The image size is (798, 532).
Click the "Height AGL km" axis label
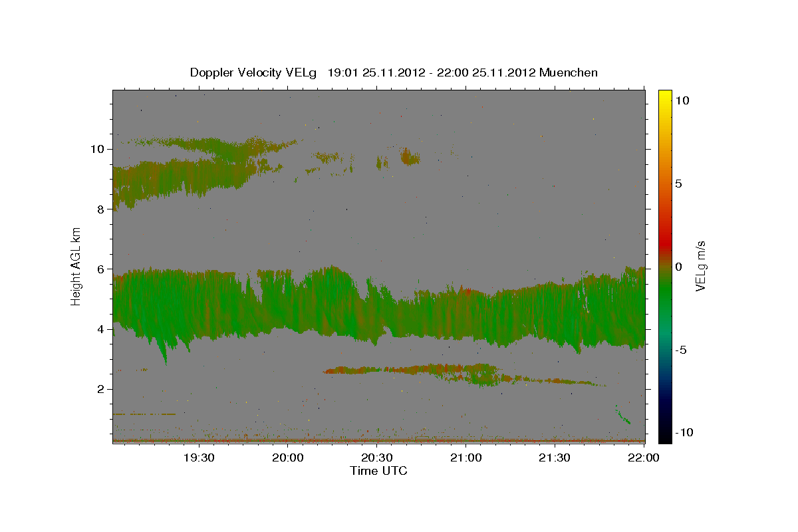click(x=76, y=266)
